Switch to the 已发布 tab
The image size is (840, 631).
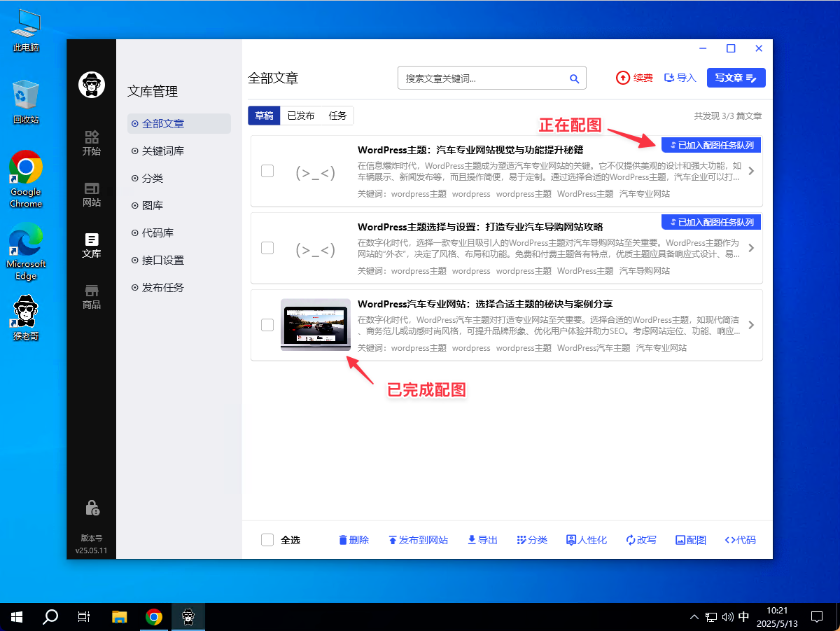pos(301,116)
